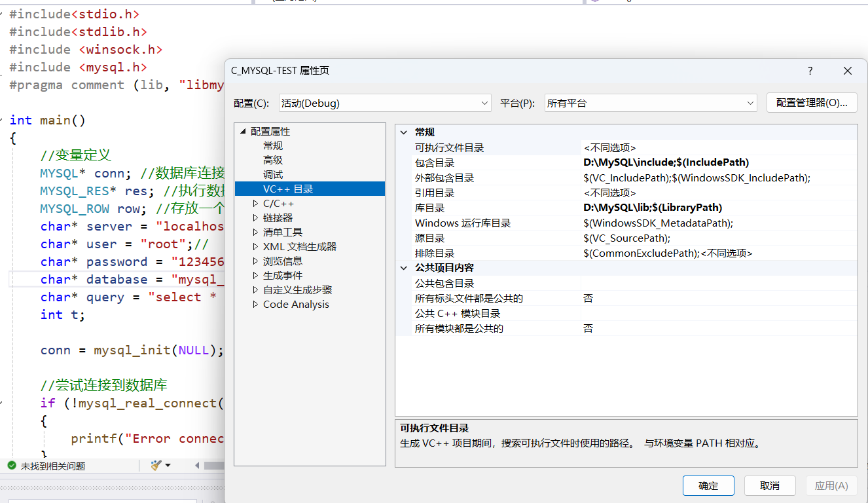Expand the C/C++ tree node arrow
Image resolution: width=868 pixels, height=503 pixels.
coord(256,204)
